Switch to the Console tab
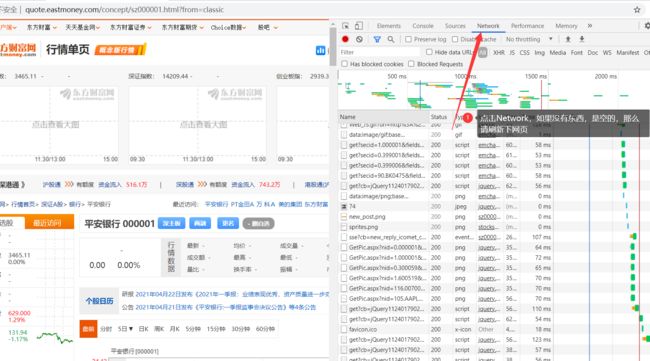 pyautogui.click(x=423, y=26)
